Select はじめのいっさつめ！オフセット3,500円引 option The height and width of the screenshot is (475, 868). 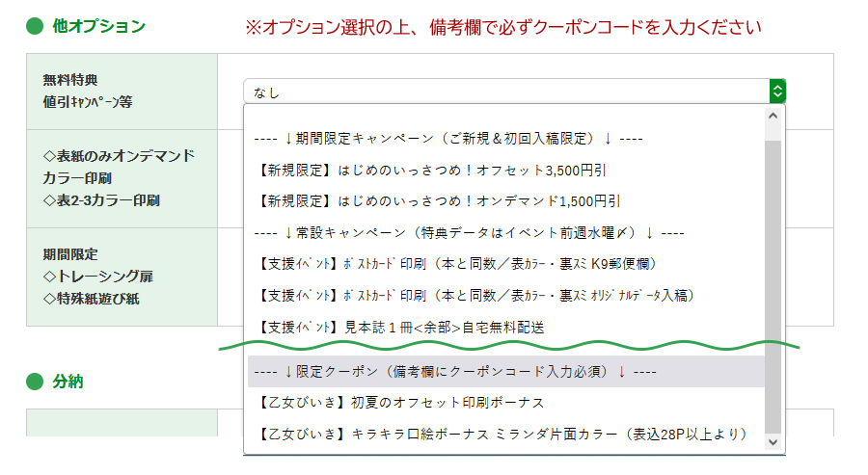[506, 171]
